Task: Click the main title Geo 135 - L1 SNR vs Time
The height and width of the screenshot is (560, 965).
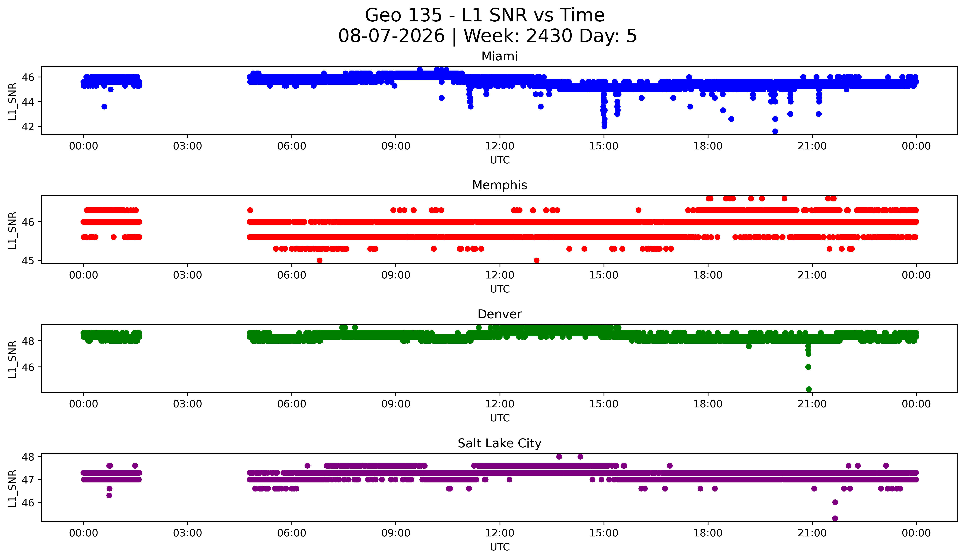Action: 484,16
